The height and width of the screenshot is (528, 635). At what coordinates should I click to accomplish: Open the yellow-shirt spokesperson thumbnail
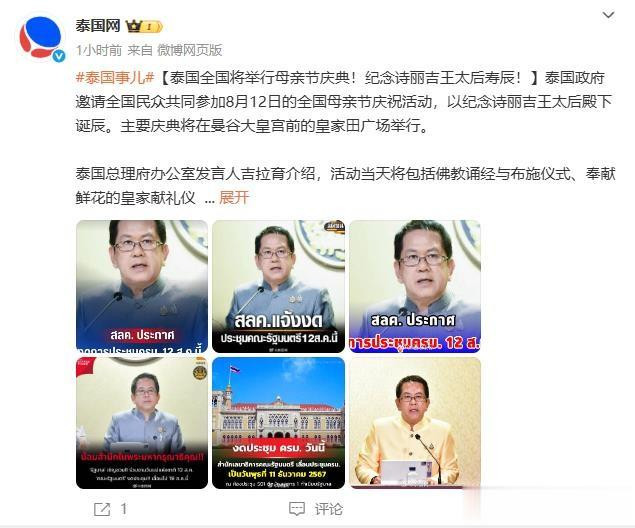pyautogui.click(x=415, y=423)
